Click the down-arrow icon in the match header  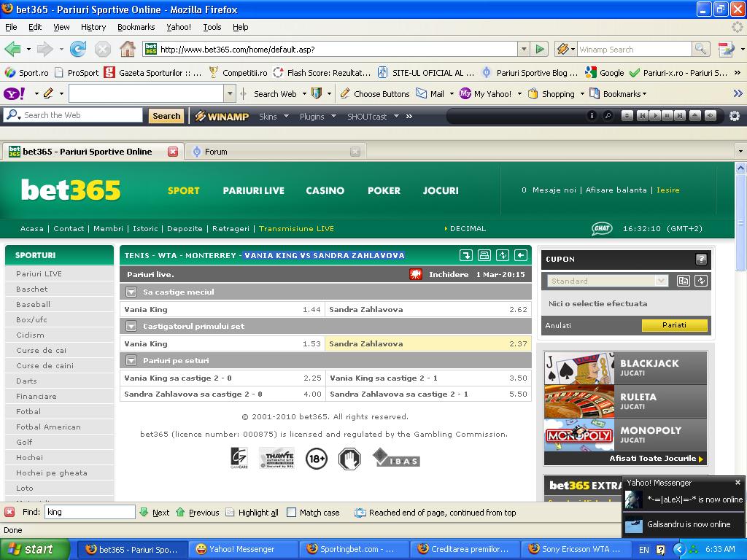[x=466, y=255]
